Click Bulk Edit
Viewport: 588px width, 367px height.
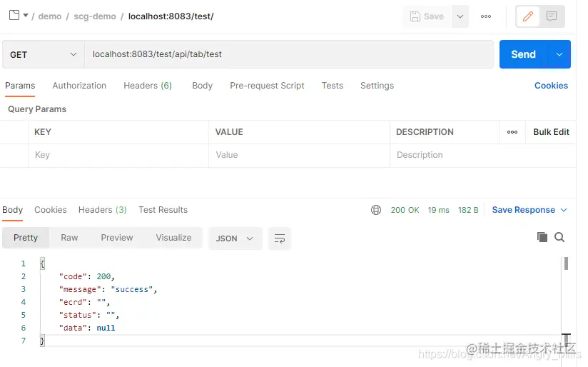(x=551, y=132)
